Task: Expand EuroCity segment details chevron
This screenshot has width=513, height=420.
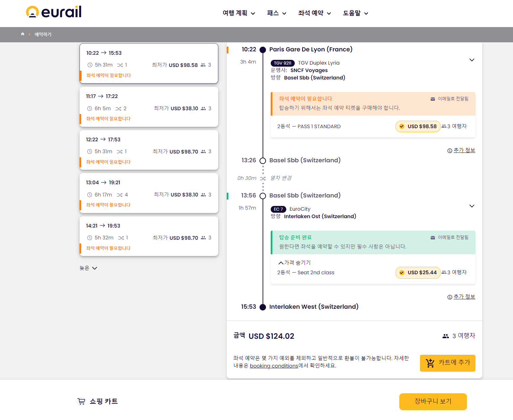Action: coord(472,206)
